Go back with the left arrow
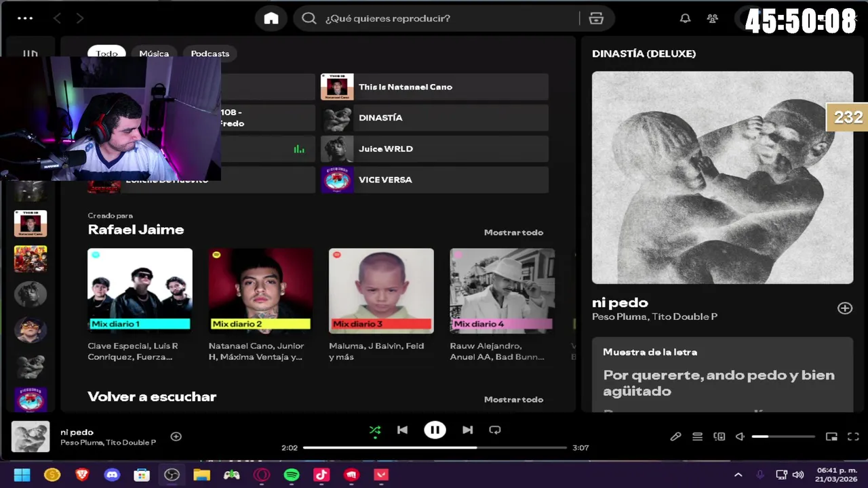 57,18
